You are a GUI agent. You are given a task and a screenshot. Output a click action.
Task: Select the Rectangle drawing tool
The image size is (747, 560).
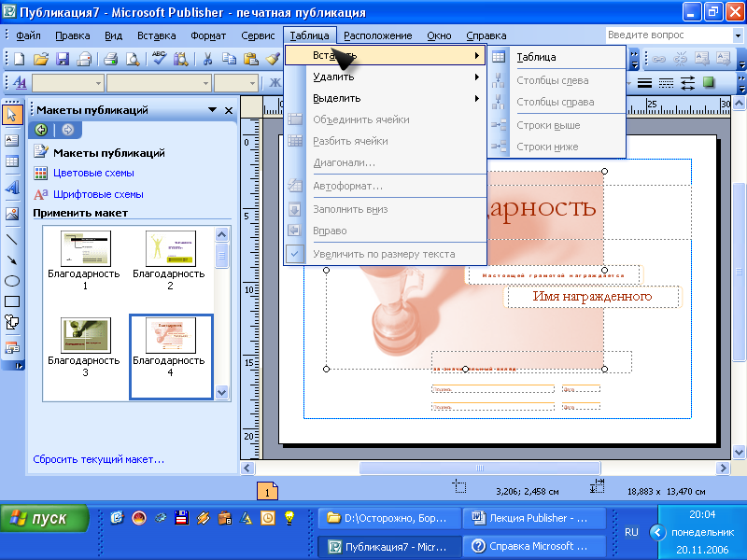12,301
